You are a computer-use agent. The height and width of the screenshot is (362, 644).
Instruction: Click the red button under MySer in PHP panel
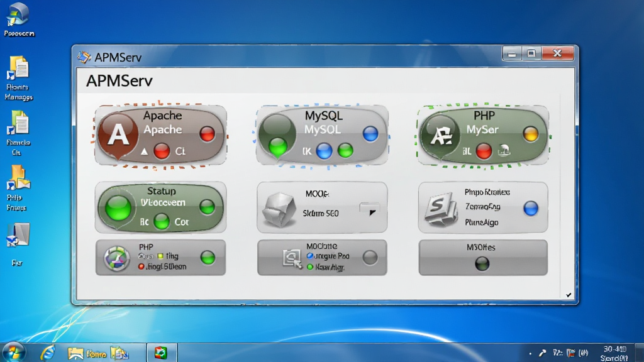(x=484, y=151)
